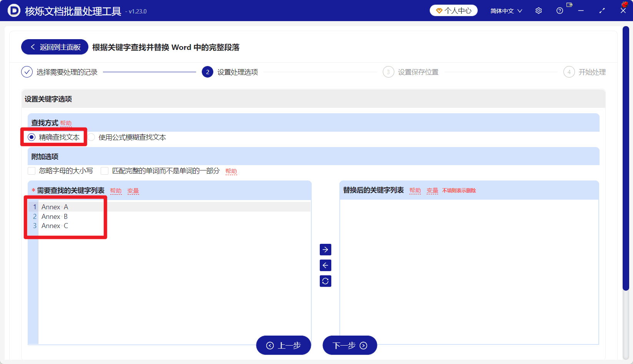Click the 不填则表示删除 note text
Image resolution: width=633 pixels, height=364 pixels.
(x=459, y=190)
